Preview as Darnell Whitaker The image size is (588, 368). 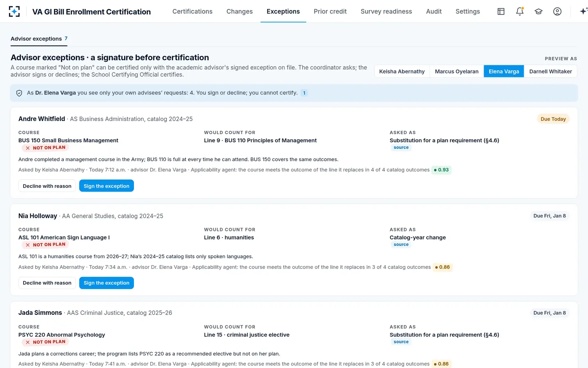pyautogui.click(x=550, y=72)
